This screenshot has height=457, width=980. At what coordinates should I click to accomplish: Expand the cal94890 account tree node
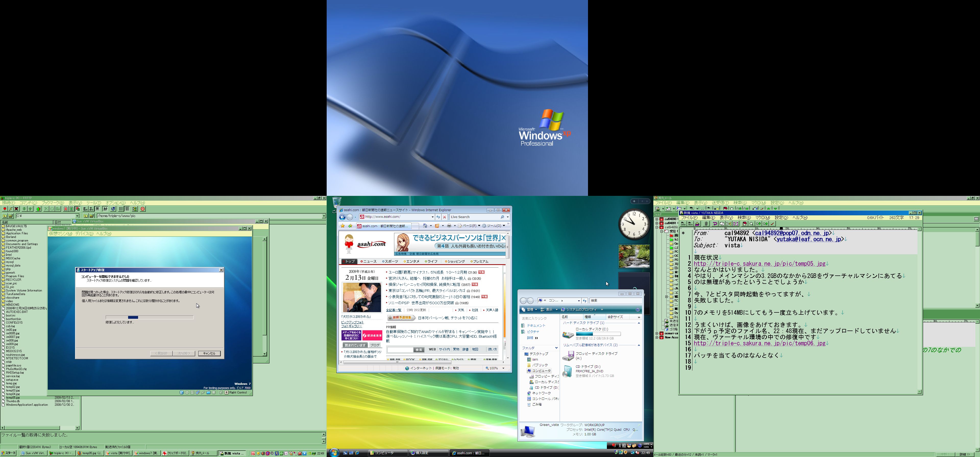(657, 219)
